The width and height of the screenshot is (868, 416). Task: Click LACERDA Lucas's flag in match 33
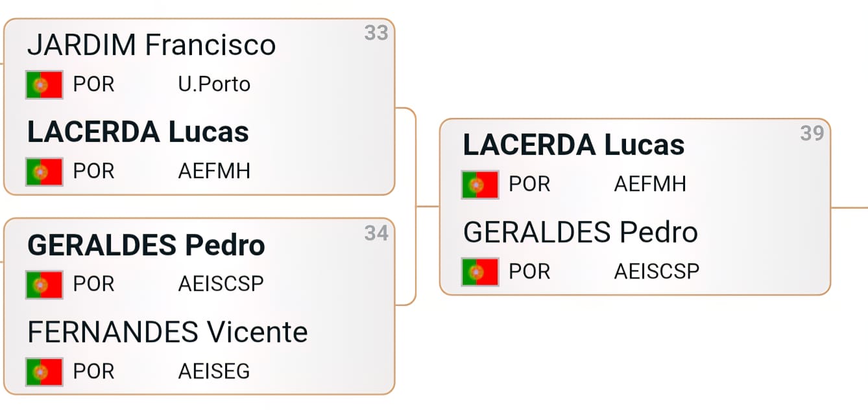44,172
